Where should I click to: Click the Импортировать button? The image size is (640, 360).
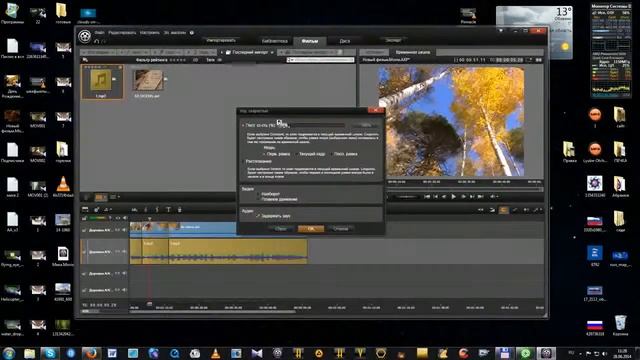tap(221, 40)
